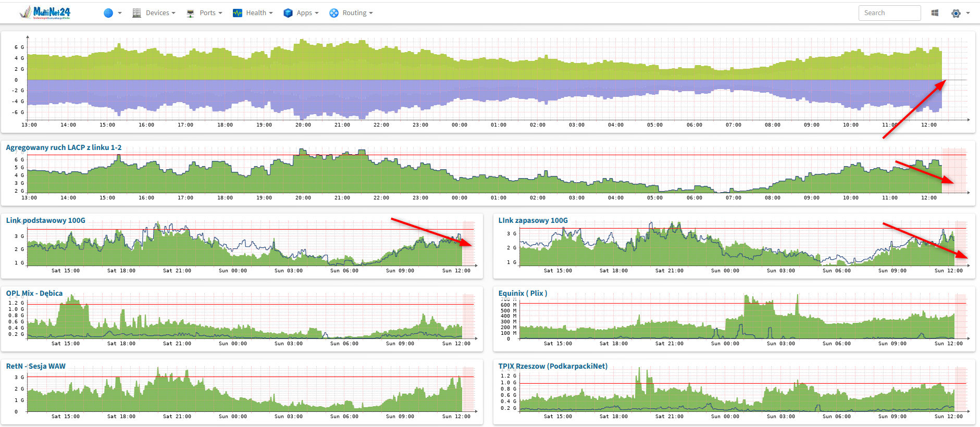Open the 'Link podstawowy 100G' title link
This screenshot has width=980, height=427.
[x=46, y=220]
